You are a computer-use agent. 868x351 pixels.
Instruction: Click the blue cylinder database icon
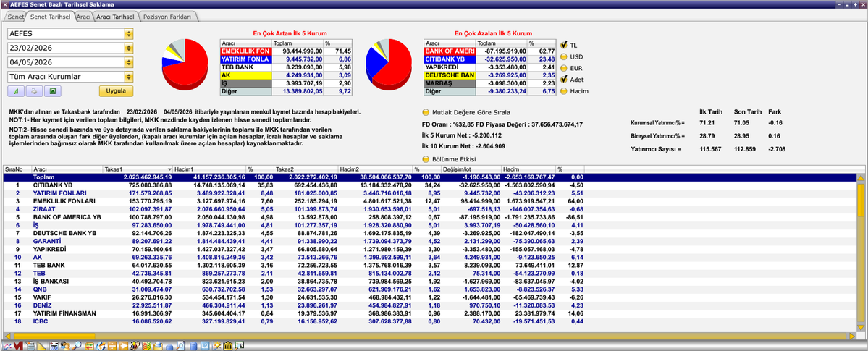point(193,346)
